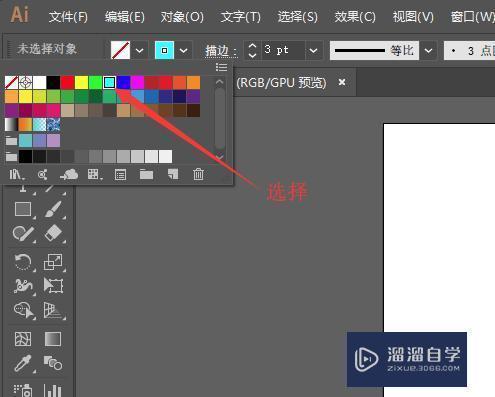Select the Blend tool
Viewport: 495px width, 397px height.
(53, 363)
